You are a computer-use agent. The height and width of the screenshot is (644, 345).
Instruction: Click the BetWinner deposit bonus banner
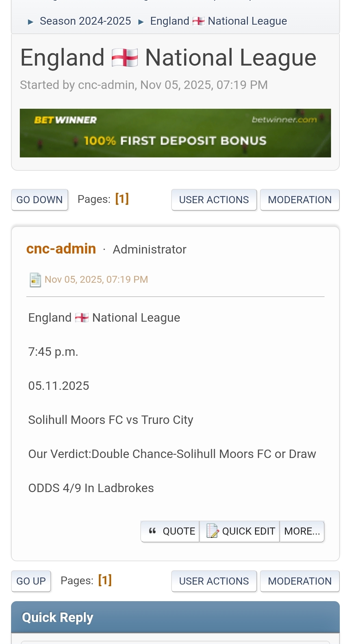[175, 133]
